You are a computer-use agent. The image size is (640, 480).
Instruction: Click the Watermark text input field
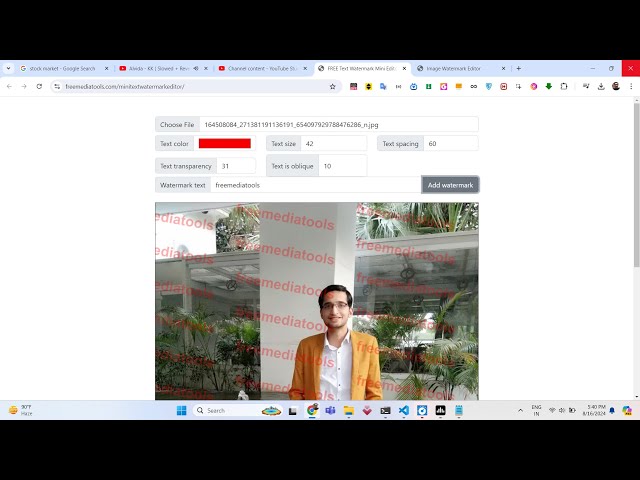click(x=315, y=185)
